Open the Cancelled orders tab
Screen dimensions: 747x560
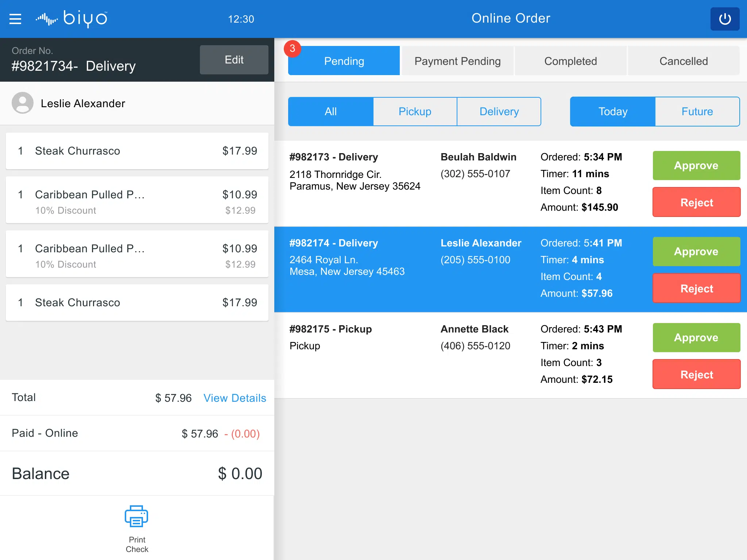[x=684, y=61]
